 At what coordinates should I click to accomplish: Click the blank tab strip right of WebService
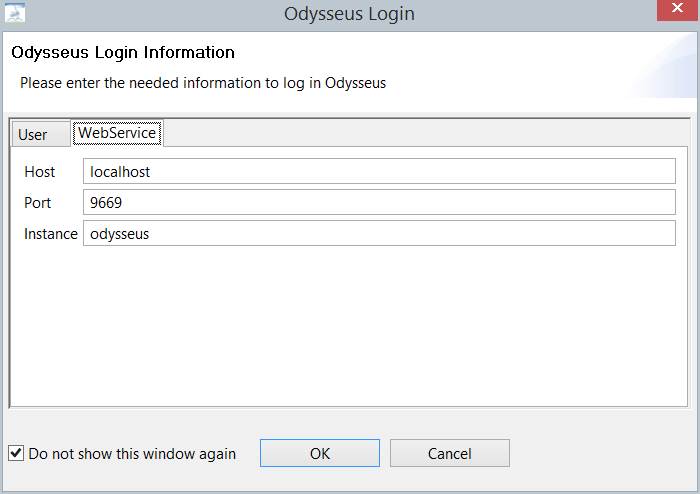click(420, 134)
